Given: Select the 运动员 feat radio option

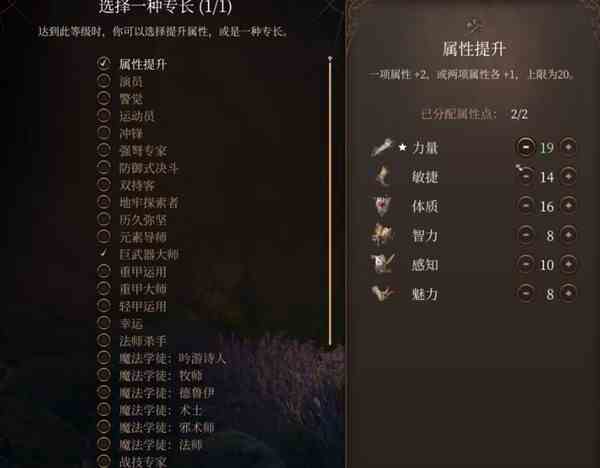Looking at the screenshot, I should point(104,116).
